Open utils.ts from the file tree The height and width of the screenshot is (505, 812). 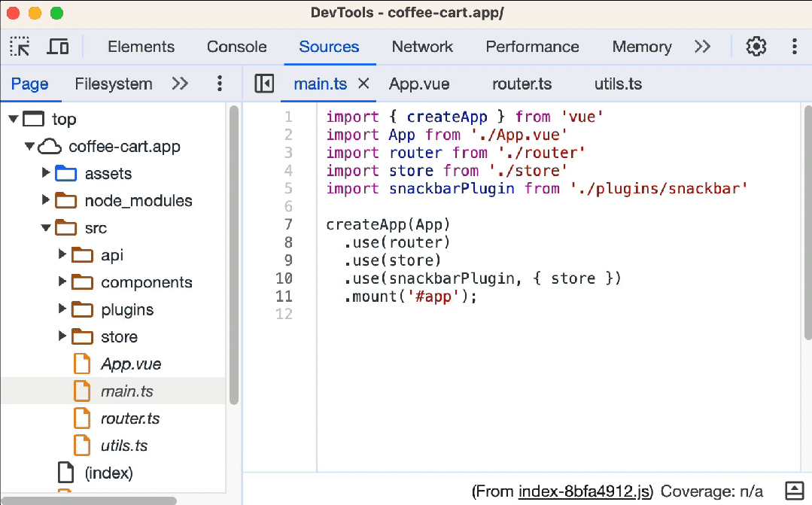[124, 446]
